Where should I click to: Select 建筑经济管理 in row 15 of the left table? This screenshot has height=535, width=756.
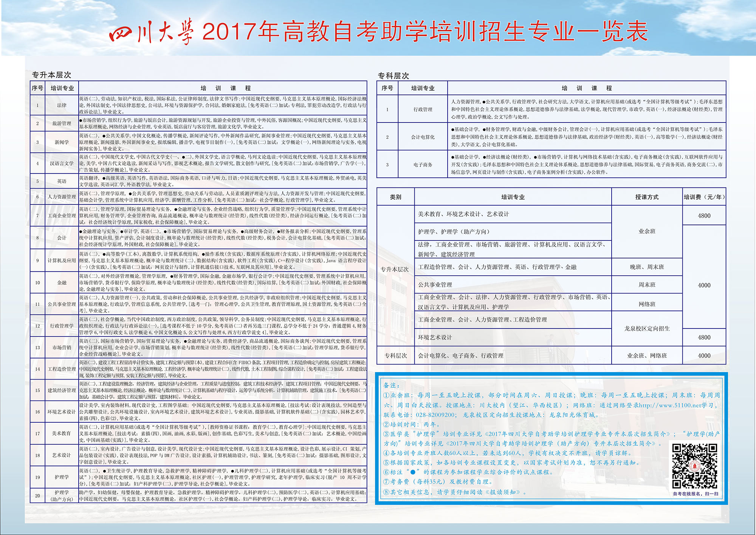coord(62,390)
